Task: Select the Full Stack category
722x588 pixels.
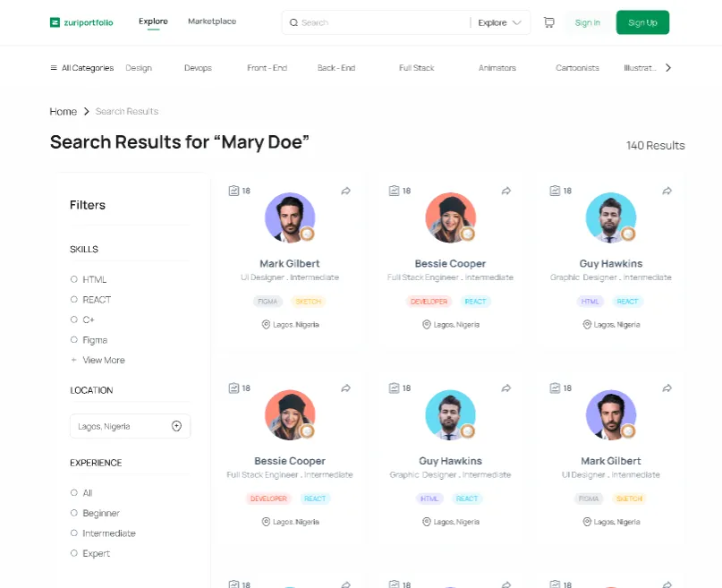Action: pos(417,68)
